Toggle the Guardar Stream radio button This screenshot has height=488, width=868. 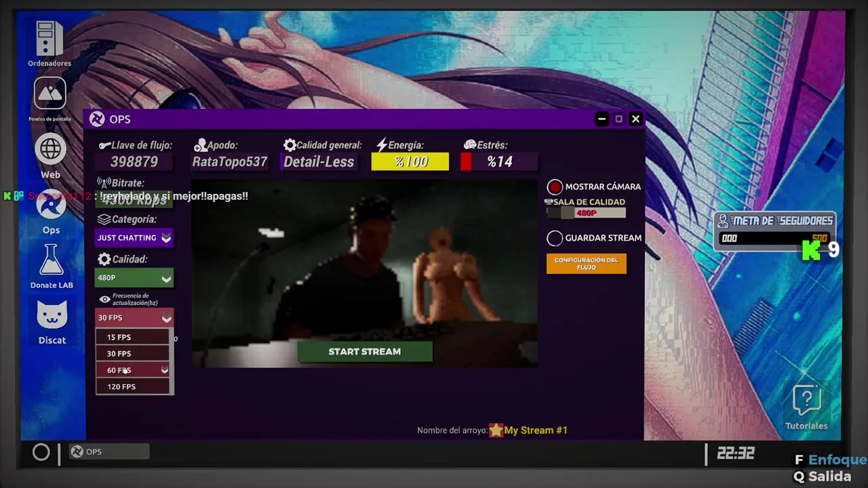tap(555, 238)
